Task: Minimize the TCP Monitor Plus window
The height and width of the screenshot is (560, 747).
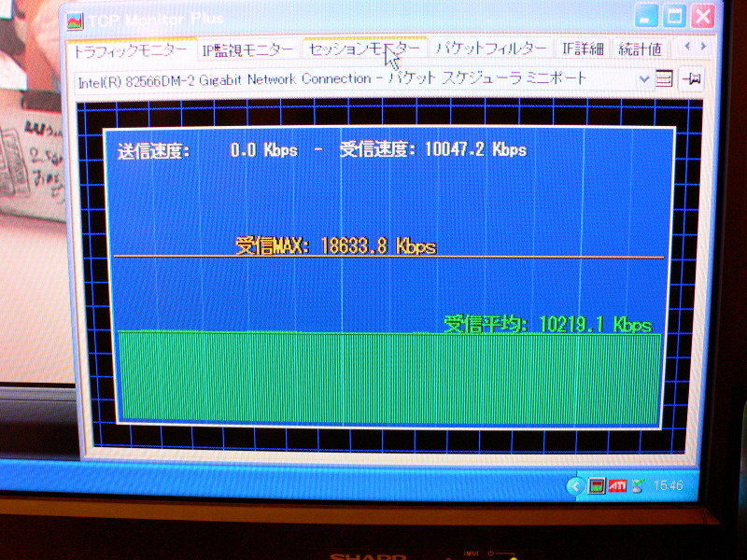Action: (x=646, y=17)
